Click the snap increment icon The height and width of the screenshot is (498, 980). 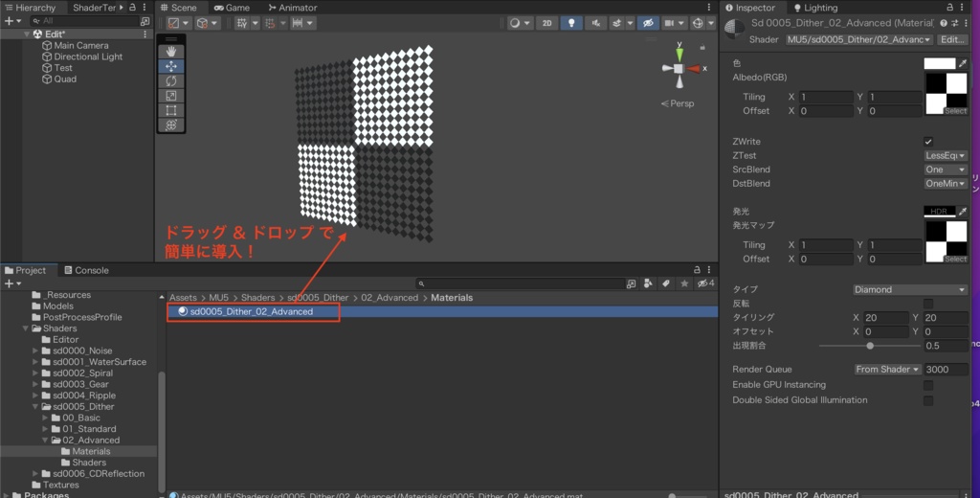click(x=271, y=23)
